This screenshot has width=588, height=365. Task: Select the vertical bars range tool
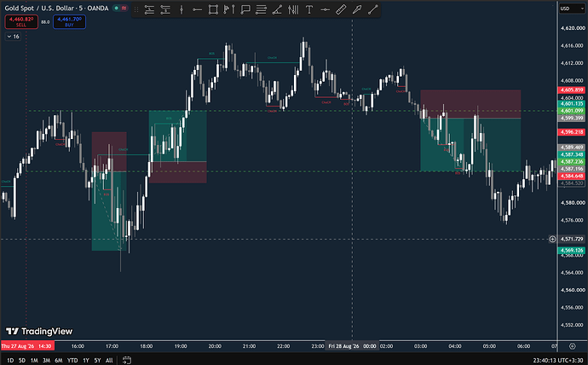tap(293, 10)
